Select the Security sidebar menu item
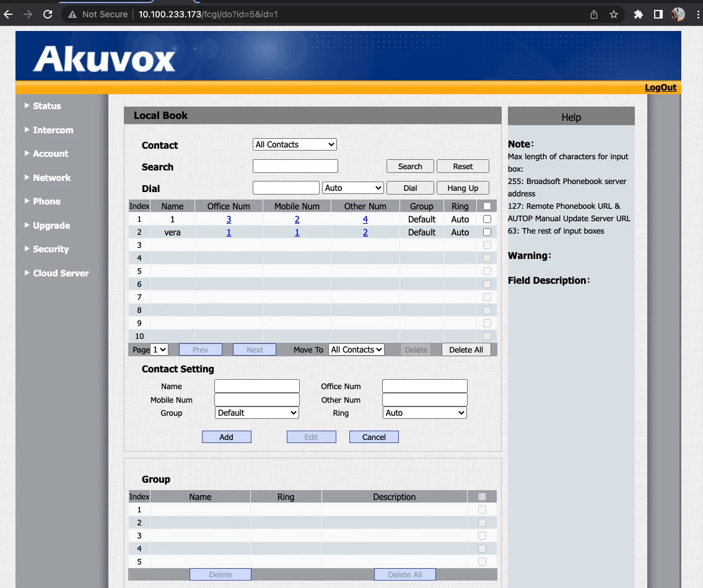Viewport: 703px width, 588px height. [51, 249]
